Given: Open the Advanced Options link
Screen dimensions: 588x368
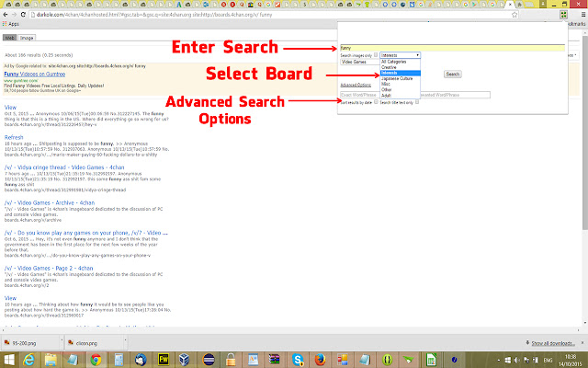Looking at the screenshot, I should click(x=356, y=85).
